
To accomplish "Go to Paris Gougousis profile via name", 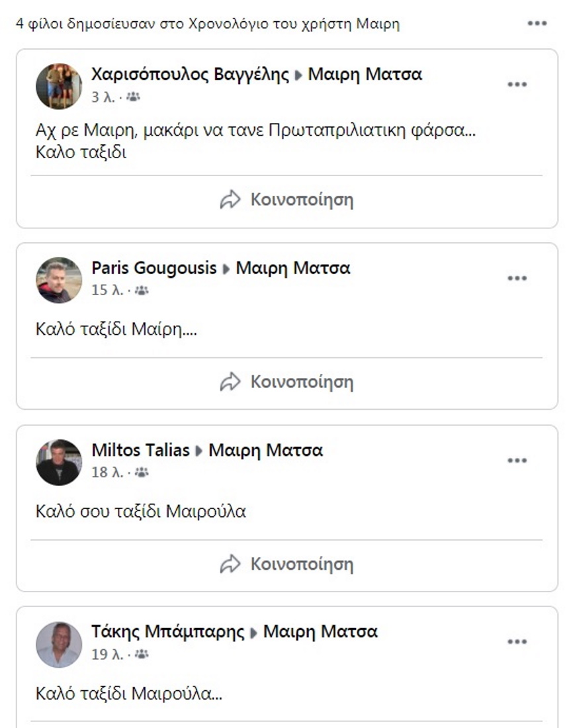I will pos(154,268).
